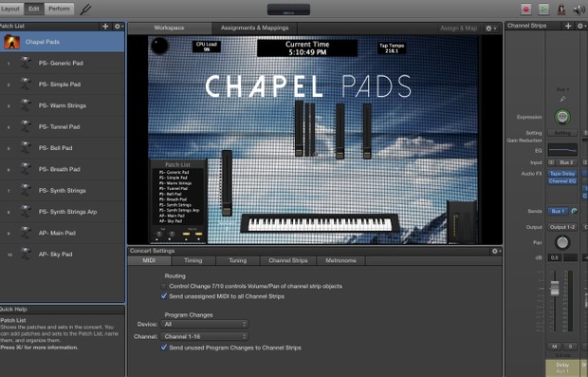This screenshot has height=377, width=588.
Task: Open the Workspace gear action menu
Action: tap(490, 28)
